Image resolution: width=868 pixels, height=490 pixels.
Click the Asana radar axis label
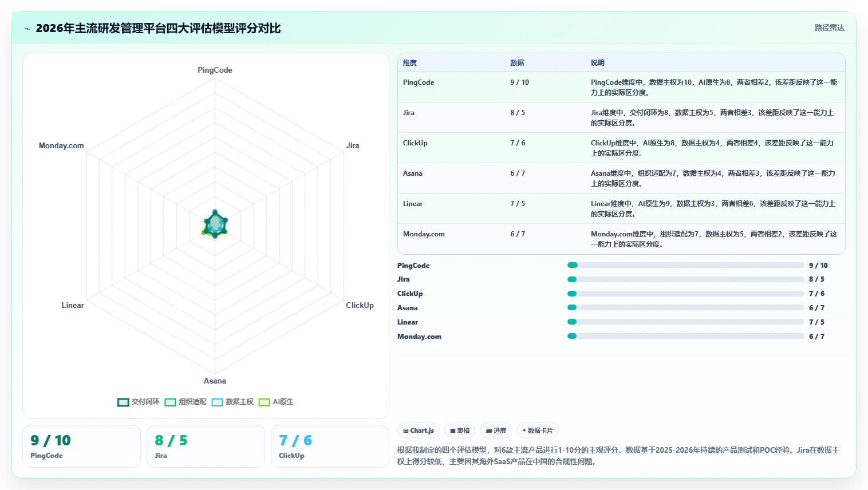(215, 381)
